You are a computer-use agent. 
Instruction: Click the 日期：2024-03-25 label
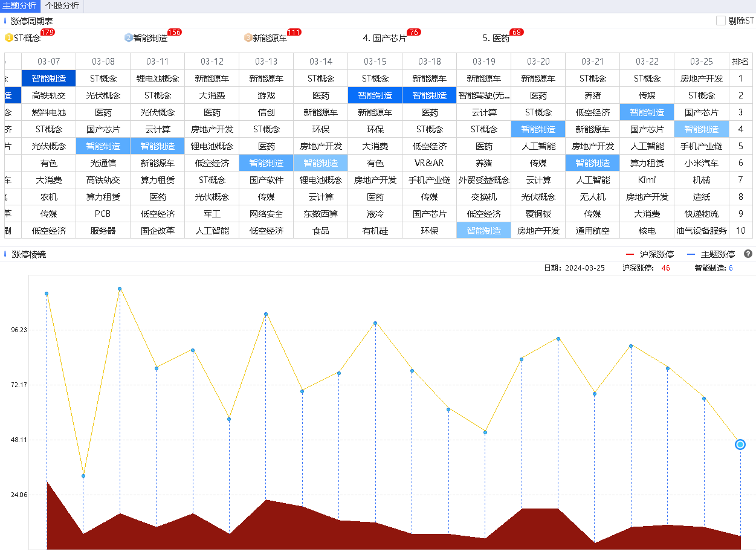tap(574, 268)
